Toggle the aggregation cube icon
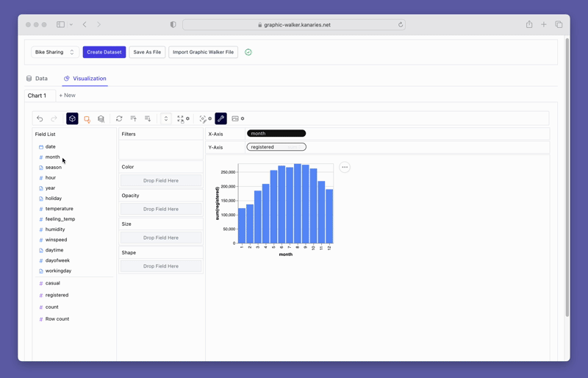 pyautogui.click(x=72, y=118)
